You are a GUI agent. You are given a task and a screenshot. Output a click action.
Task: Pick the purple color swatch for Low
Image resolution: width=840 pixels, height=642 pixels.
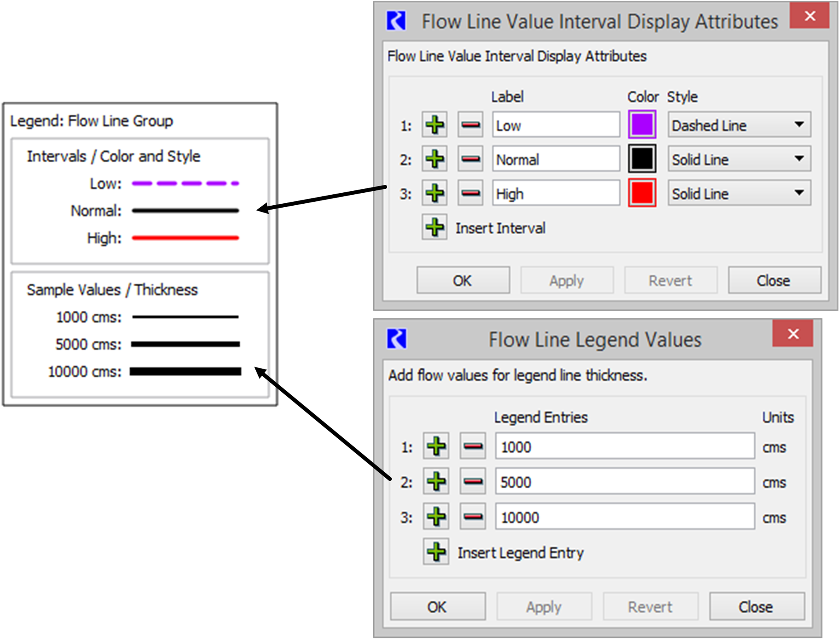coord(641,125)
